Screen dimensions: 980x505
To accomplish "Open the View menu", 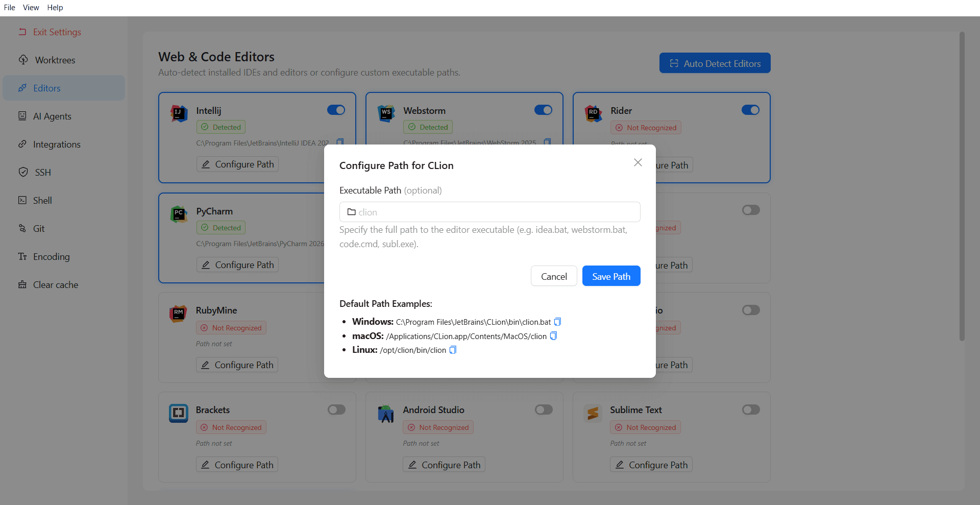I will click(31, 8).
